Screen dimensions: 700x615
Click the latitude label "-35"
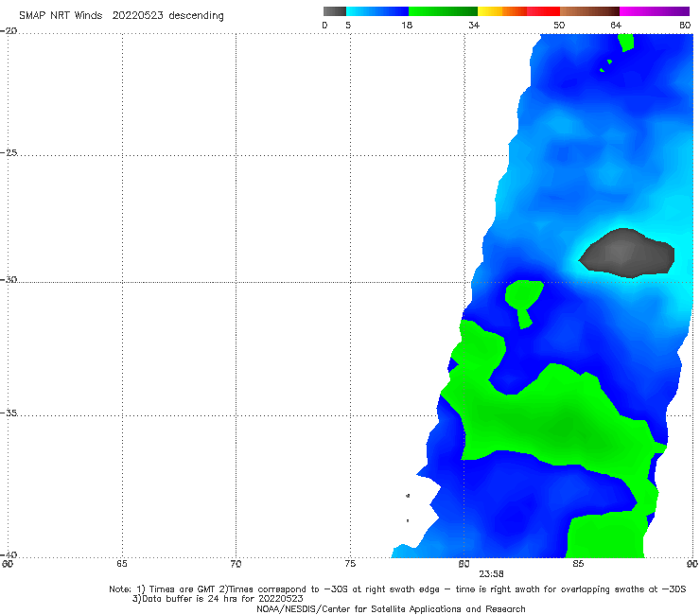9,413
